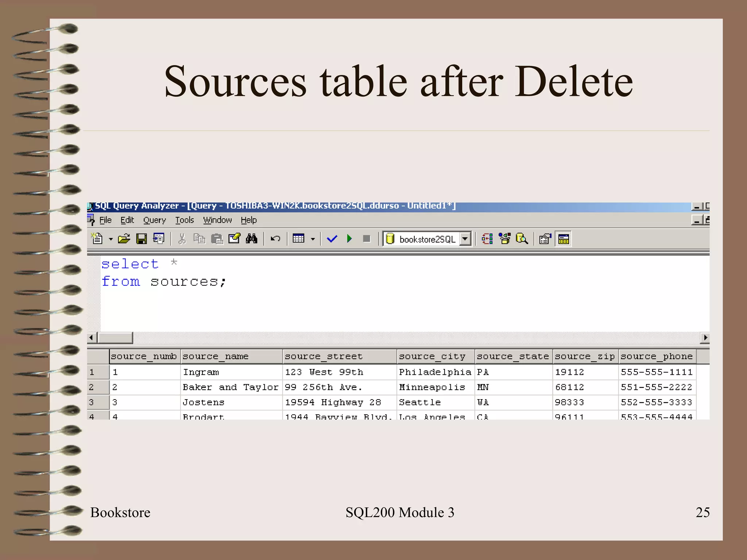Screen dimensions: 747x560
Task: Open a file with the folder icon
Action: 124,239
